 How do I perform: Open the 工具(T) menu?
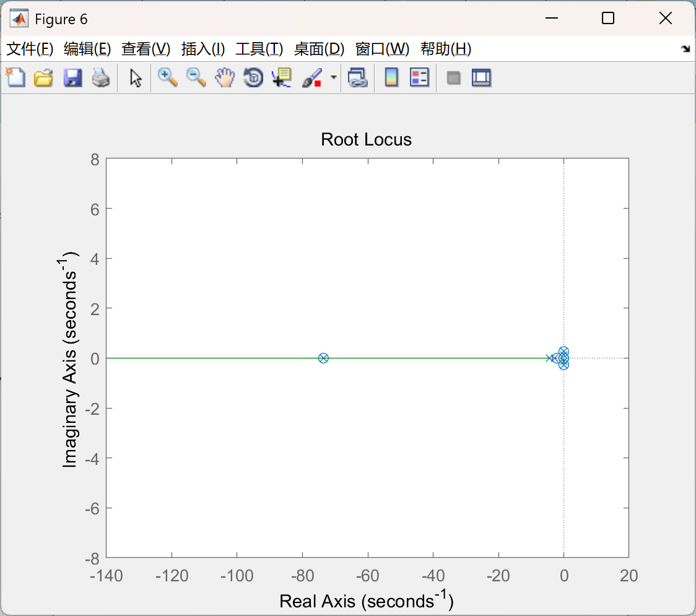tap(259, 49)
